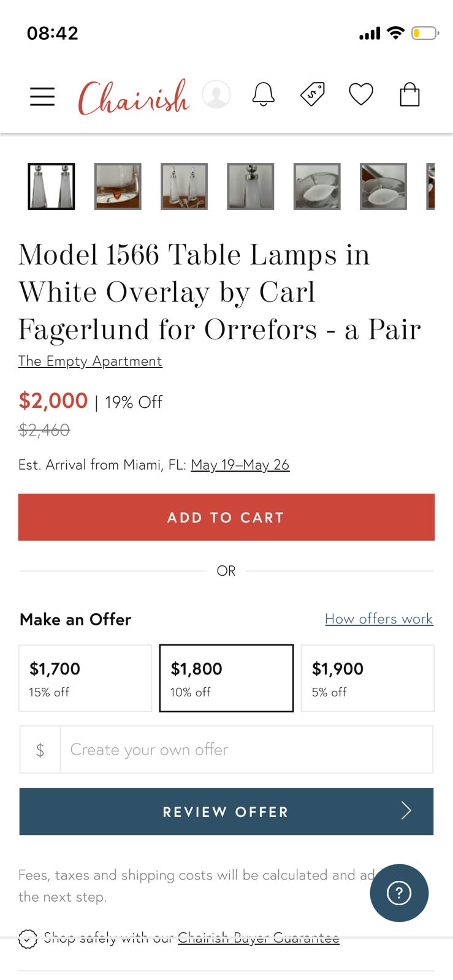Screen dimensions: 453x980
Task: Select the $1,800 10% off offer
Action: (226, 678)
